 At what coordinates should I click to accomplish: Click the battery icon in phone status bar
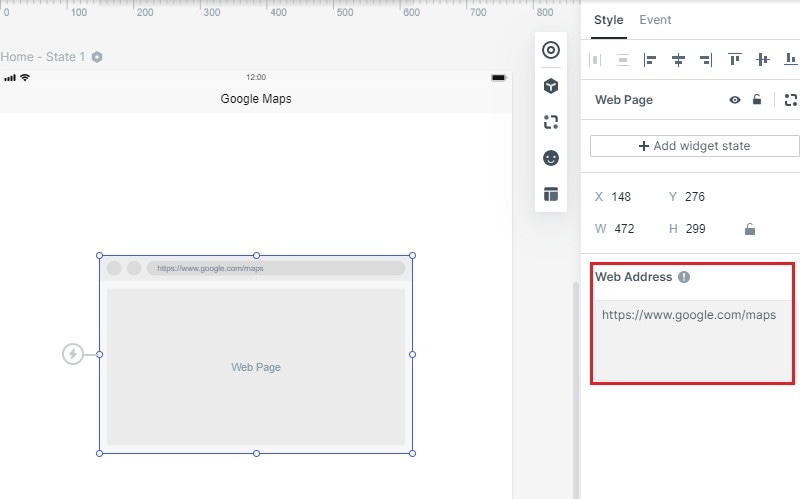[498, 78]
